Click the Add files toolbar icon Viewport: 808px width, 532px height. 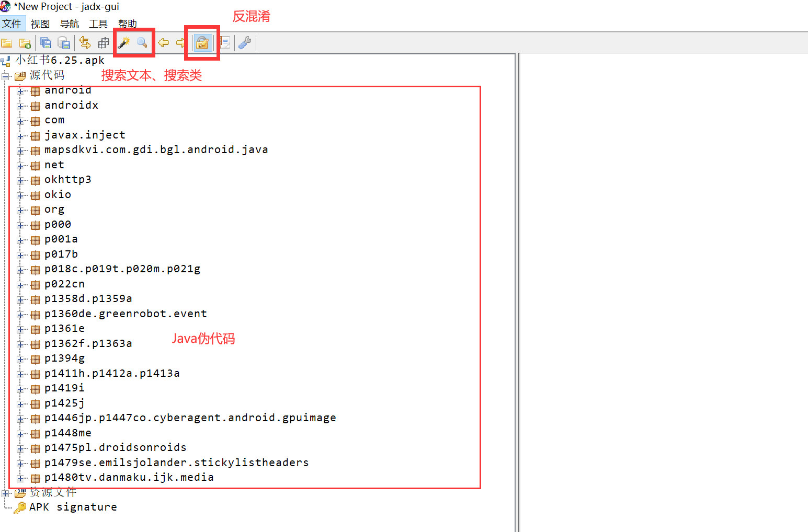[25, 43]
